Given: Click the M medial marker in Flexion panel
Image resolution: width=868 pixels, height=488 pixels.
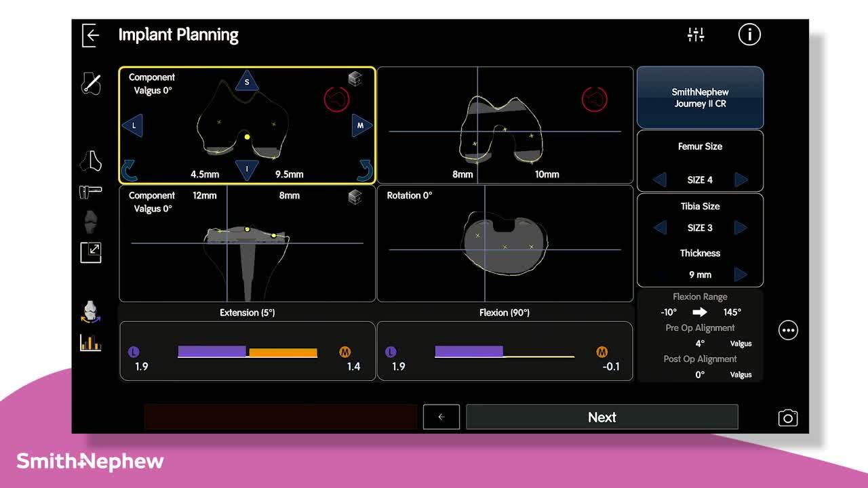Looking at the screenshot, I should pyautogui.click(x=602, y=352).
